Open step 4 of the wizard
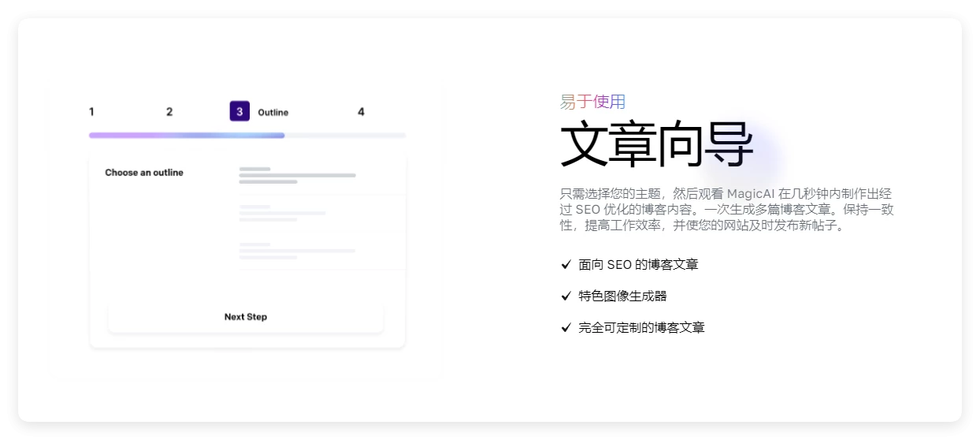The image size is (980, 440). click(x=361, y=112)
